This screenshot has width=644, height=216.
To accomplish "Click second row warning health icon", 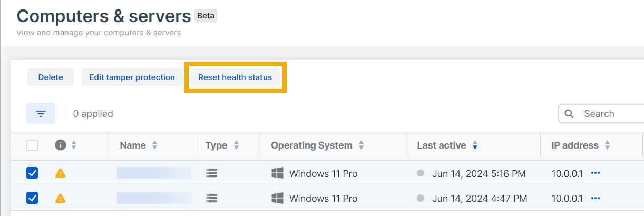I will point(61,198).
